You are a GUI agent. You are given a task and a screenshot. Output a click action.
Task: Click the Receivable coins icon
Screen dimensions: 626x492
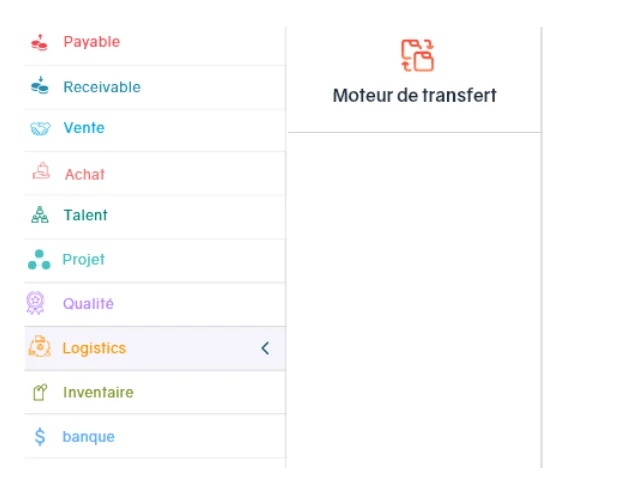[x=40, y=86]
